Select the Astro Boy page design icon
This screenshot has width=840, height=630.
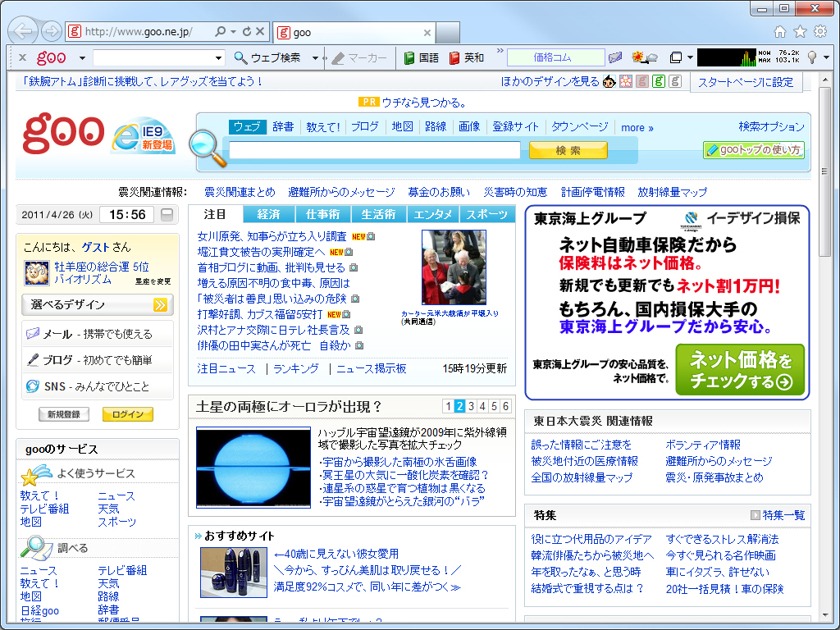608,83
